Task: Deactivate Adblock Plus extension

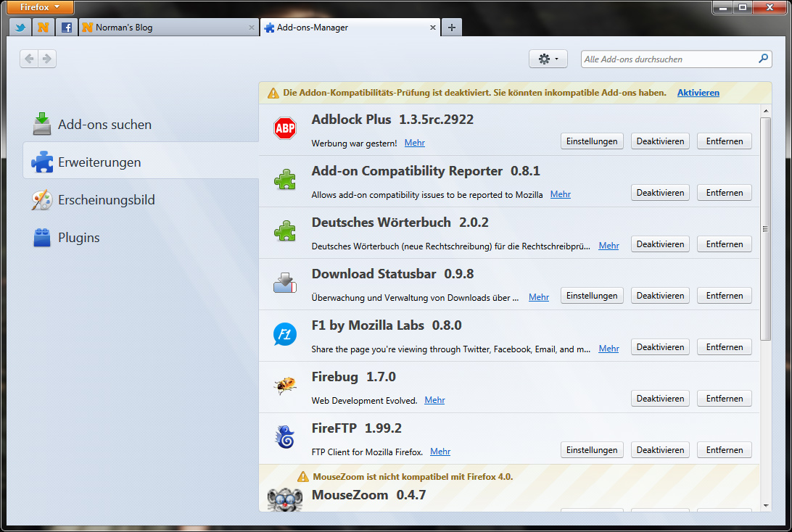Action: (x=660, y=141)
